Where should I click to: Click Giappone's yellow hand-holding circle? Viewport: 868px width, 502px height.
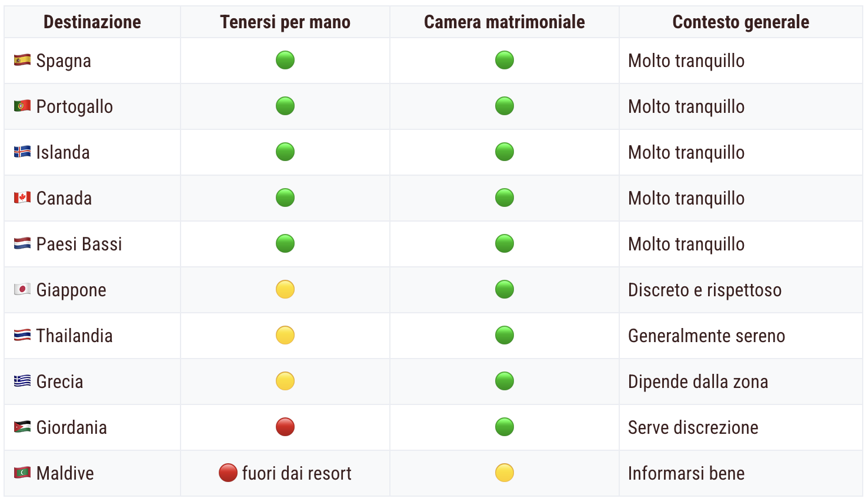(x=285, y=289)
